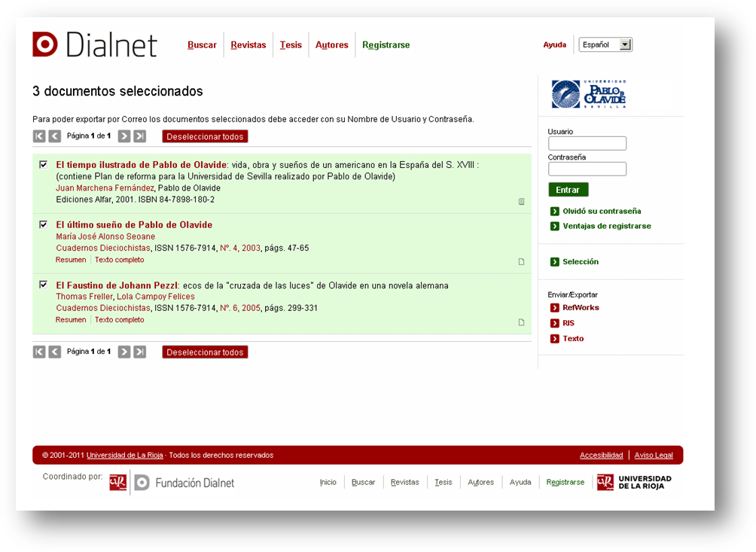Click green arrow beside Ventajas de registrarse
The width and height of the screenshot is (756, 552).
[x=554, y=226]
